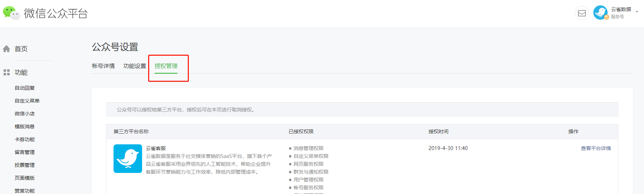644x194 pixels.
Task: Expand the account dropdown arrow
Action: point(637,12)
